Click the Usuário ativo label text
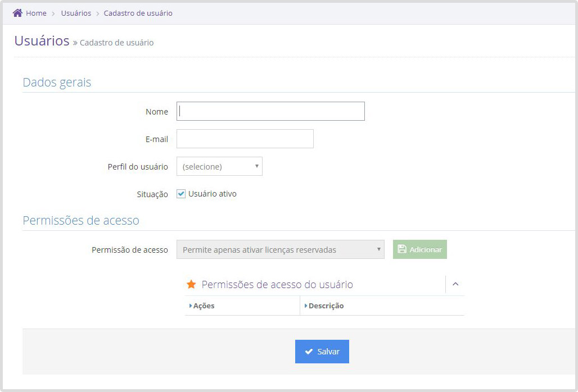The image size is (578, 392). tap(212, 194)
